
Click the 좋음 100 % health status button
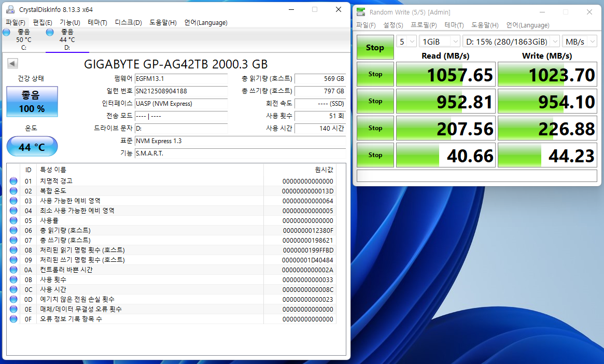click(32, 102)
